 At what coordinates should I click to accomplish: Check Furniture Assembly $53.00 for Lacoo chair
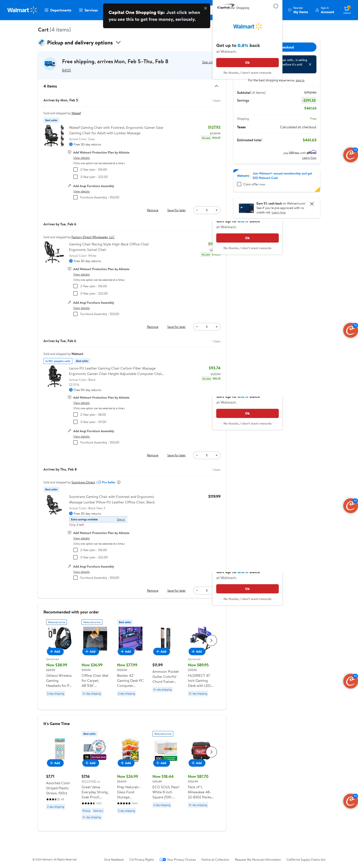(x=75, y=442)
